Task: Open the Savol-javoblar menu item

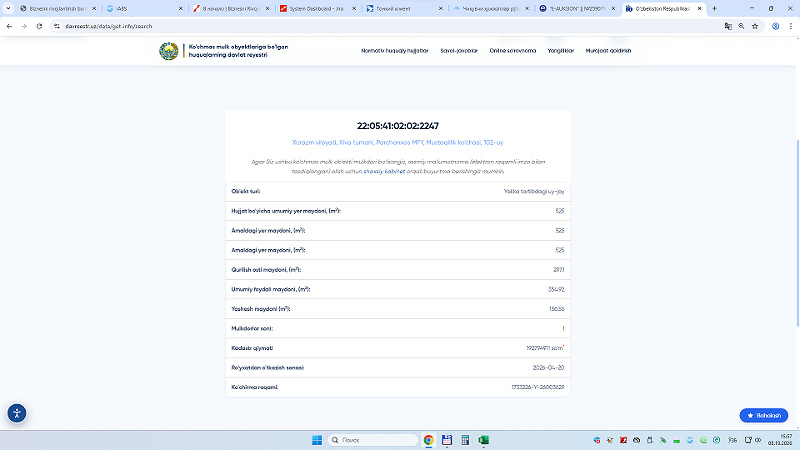Action: tap(459, 51)
